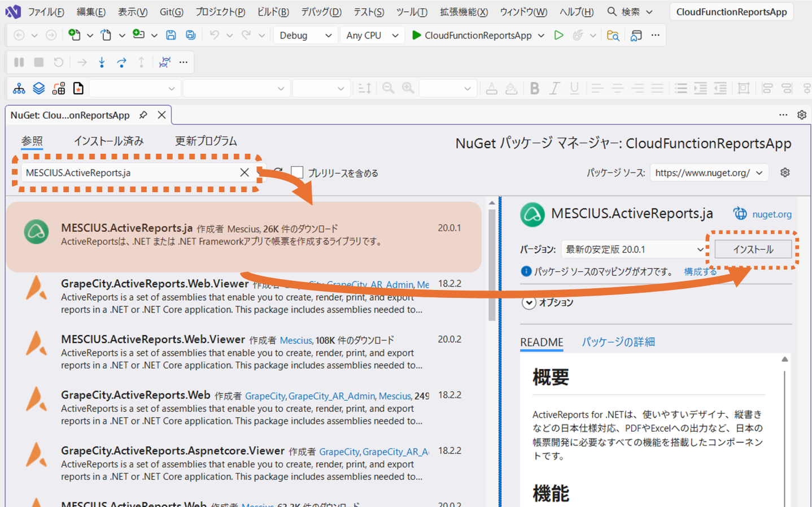Screen dimensions: 812x507
Task: Select the README tab
Action: click(542, 342)
